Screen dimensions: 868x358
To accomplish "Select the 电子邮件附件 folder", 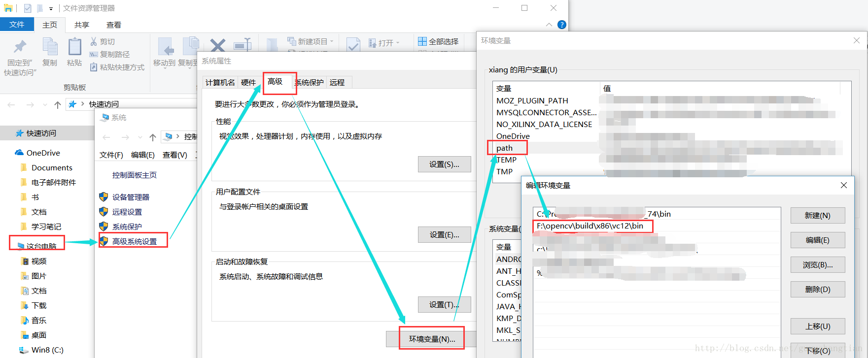I will coord(48,182).
